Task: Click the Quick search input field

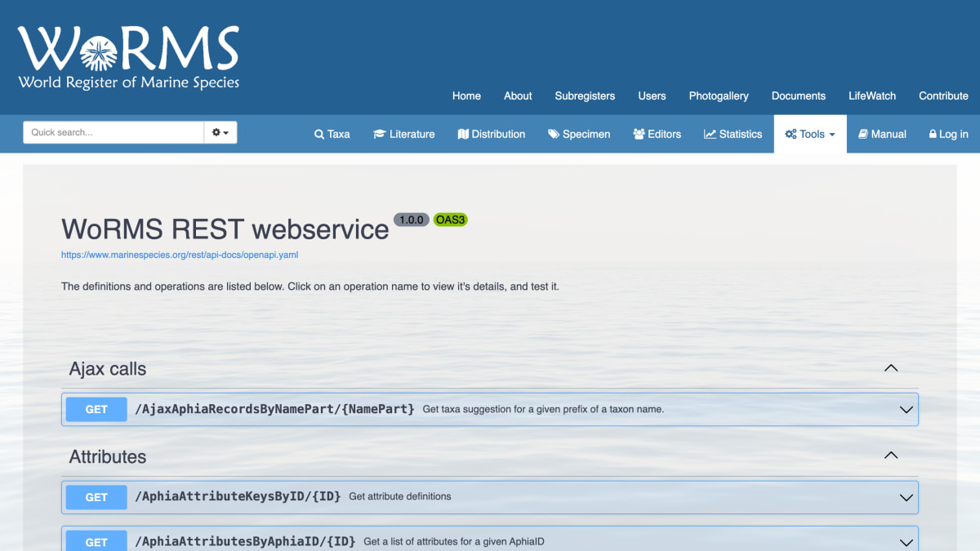Action: [114, 132]
